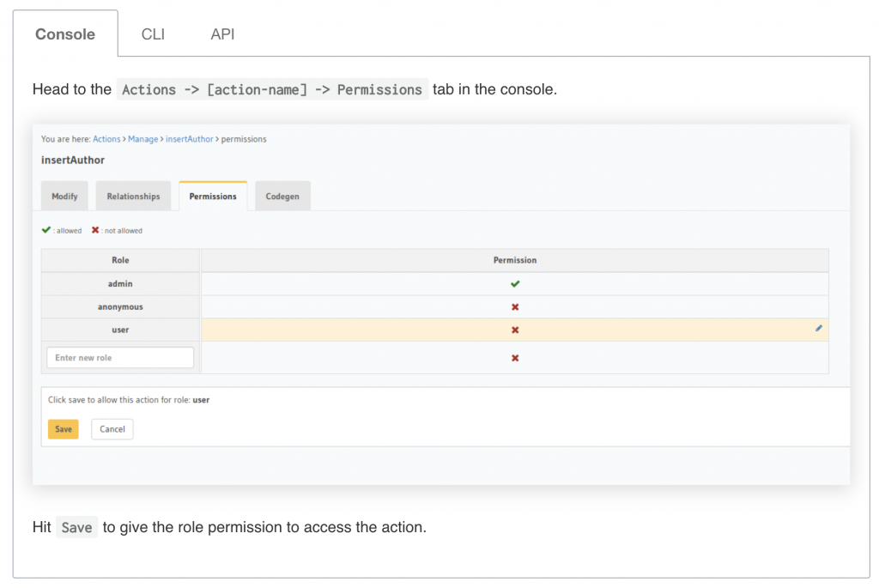Select the Console tab
This screenshot has height=588, width=879.
click(65, 34)
